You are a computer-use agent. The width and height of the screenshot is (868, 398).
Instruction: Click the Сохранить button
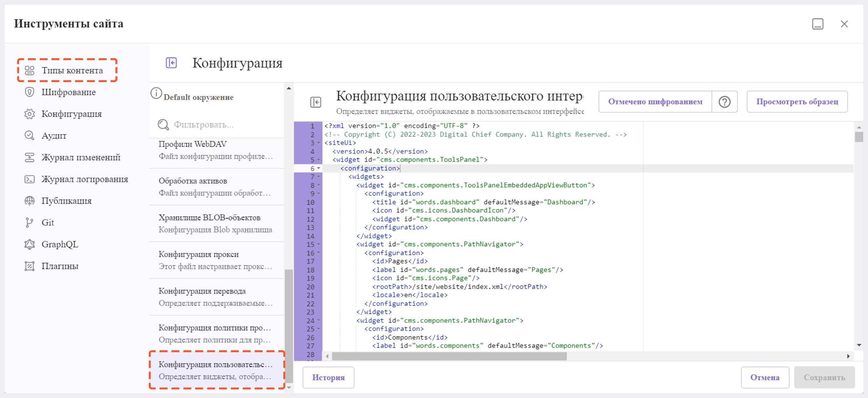[x=824, y=377]
